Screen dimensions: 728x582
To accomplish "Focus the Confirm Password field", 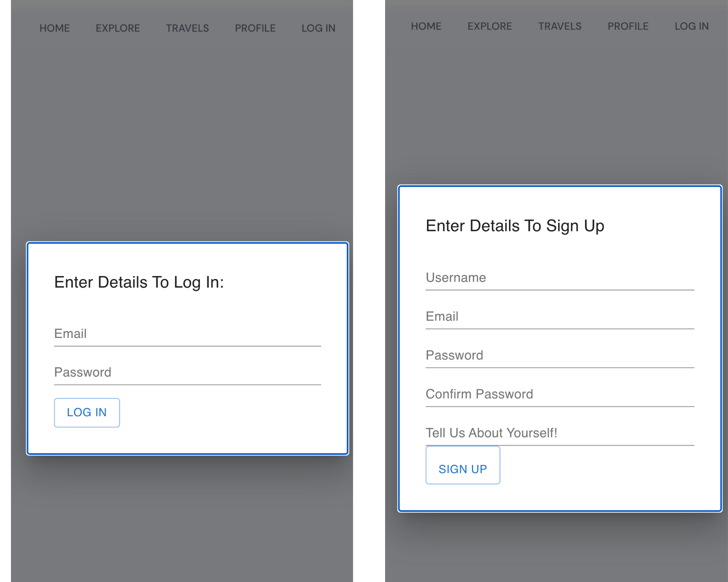I will click(x=560, y=394).
